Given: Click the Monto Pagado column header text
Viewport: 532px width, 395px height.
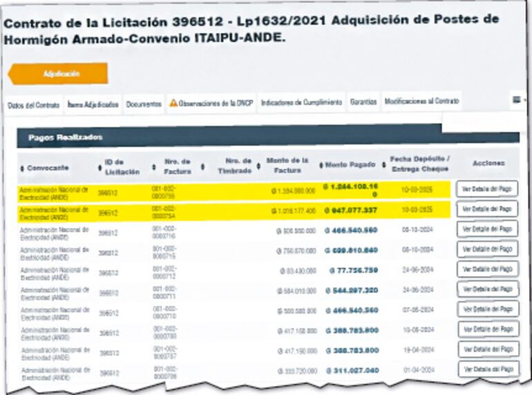Looking at the screenshot, I should [350, 165].
